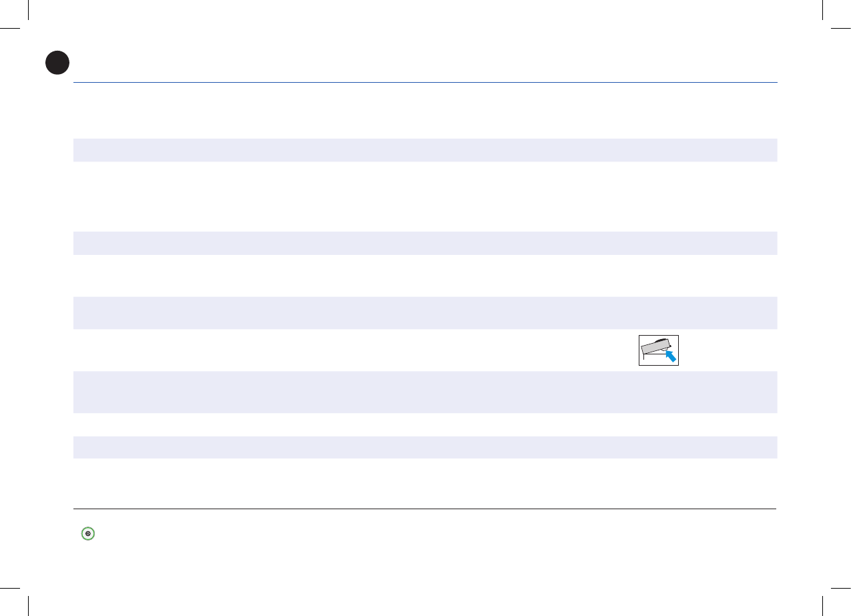851x616 pixels.
Task: Click the thin white row above last shaded row
Action: click(x=424, y=424)
